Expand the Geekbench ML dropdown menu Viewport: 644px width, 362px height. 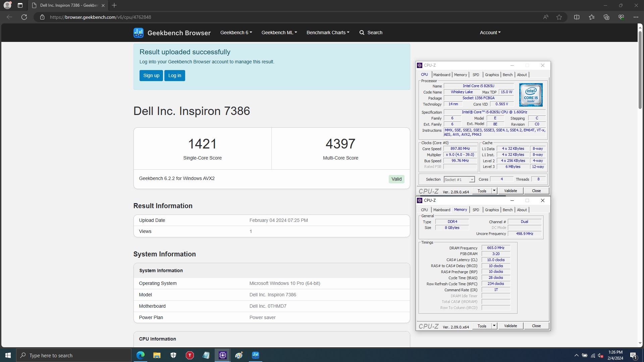click(279, 33)
